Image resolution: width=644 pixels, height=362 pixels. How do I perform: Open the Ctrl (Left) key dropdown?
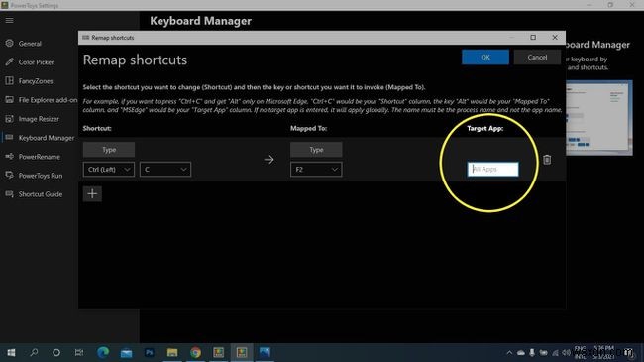pyautogui.click(x=109, y=169)
